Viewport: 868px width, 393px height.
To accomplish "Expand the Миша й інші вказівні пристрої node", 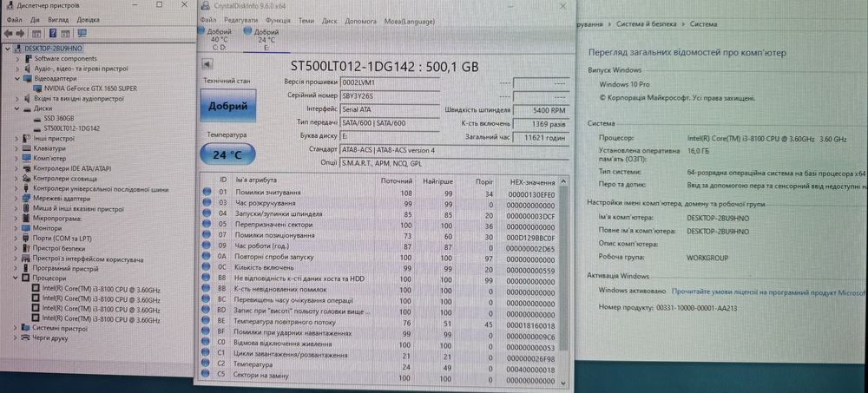I will point(16,209).
